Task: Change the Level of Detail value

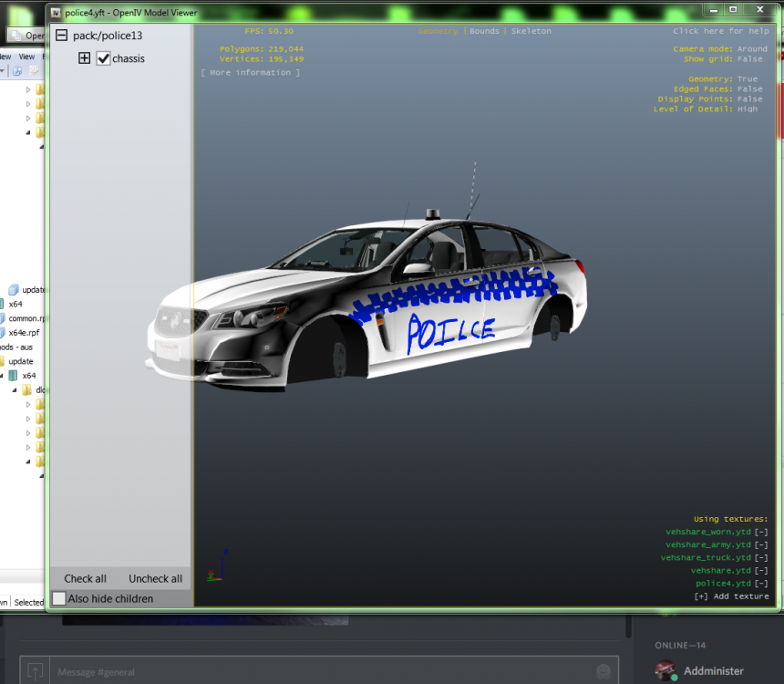Action: coord(748,109)
